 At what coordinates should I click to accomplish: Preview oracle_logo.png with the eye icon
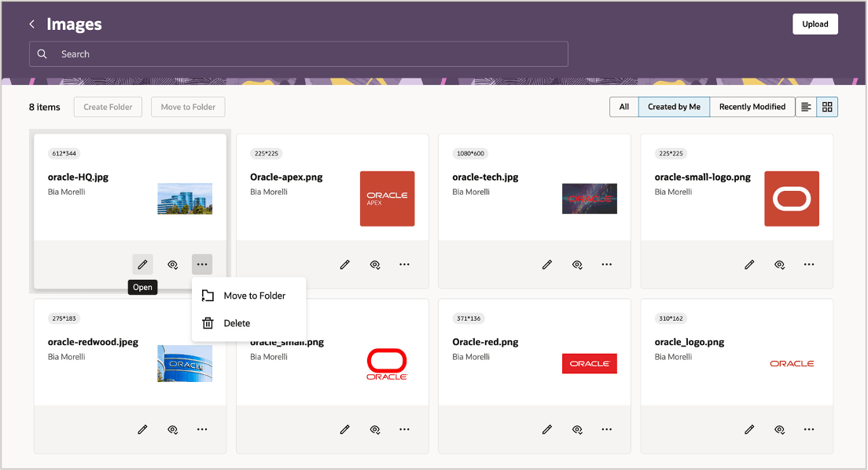pos(779,430)
